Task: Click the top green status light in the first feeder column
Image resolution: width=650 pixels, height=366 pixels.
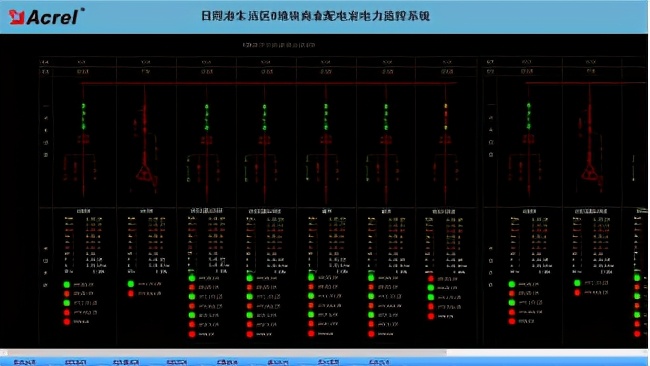Action: (67, 284)
